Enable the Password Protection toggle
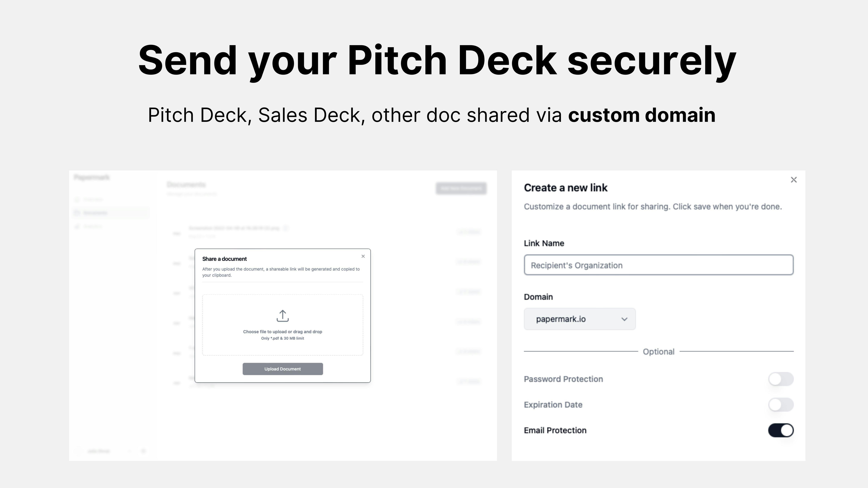 tap(781, 379)
